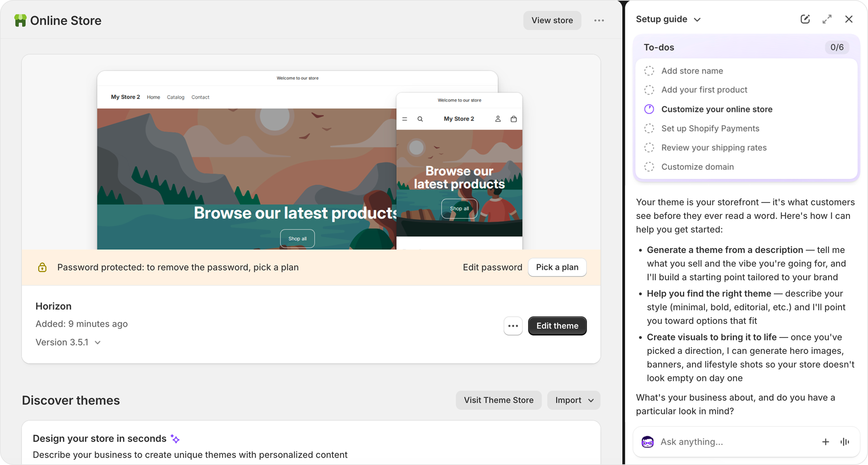Click the Pick a plan button
Viewport: 868px width, 465px height.
click(x=557, y=267)
